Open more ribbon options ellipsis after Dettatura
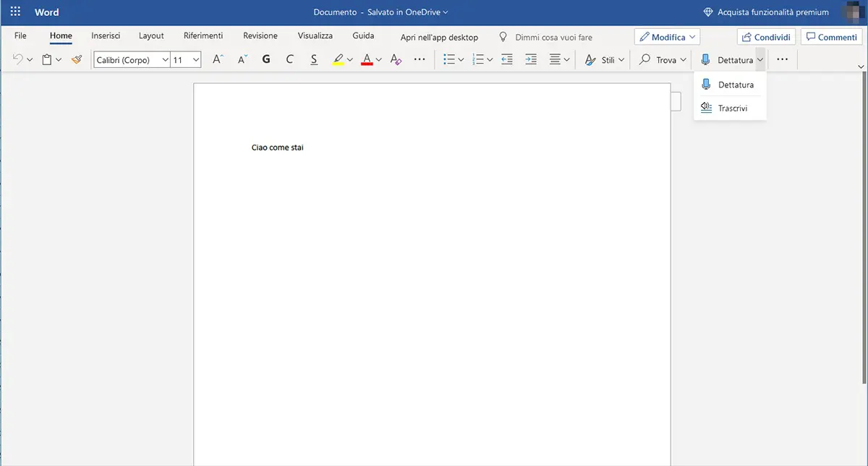The height and width of the screenshot is (466, 868). click(x=782, y=60)
